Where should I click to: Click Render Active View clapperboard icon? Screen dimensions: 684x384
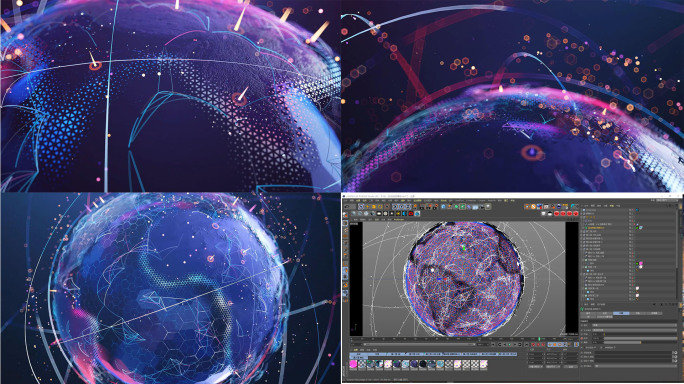point(422,206)
